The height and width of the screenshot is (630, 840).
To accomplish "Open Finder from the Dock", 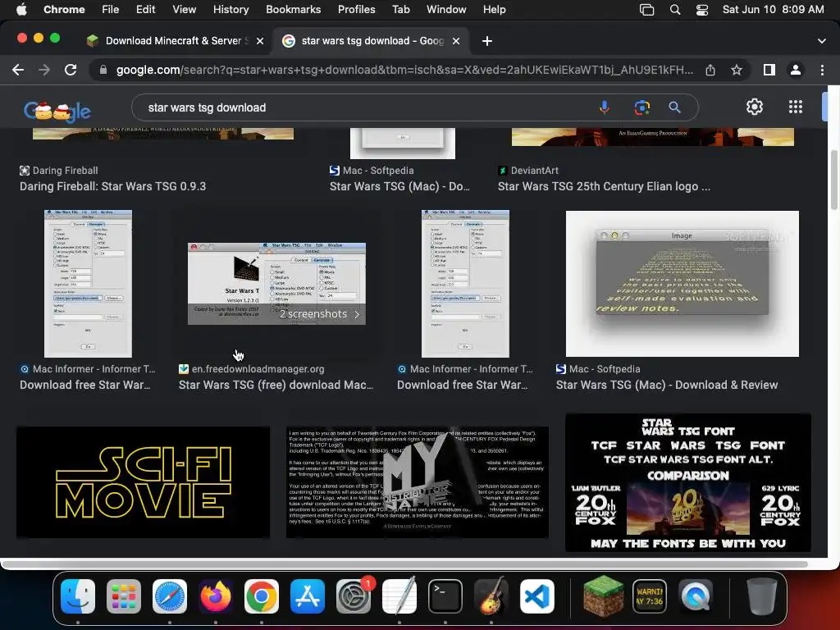I will click(x=78, y=596).
